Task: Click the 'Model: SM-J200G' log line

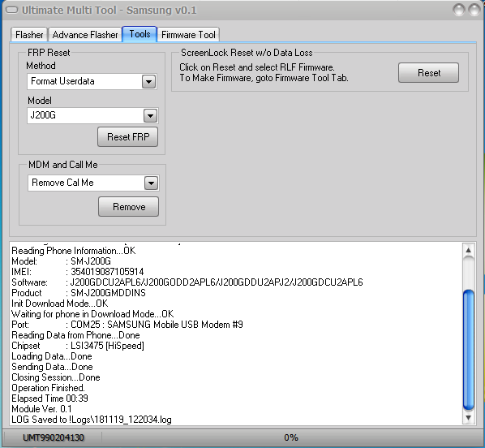Action: pos(61,261)
